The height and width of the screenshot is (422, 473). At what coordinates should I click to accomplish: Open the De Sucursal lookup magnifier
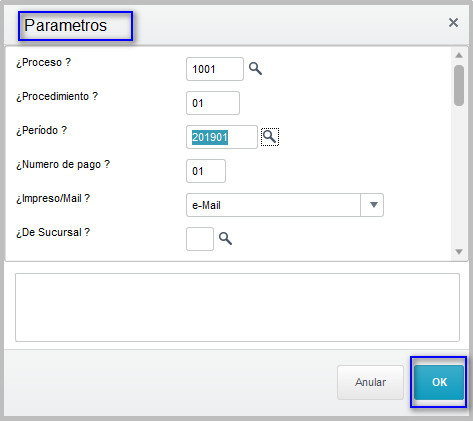[225, 239]
